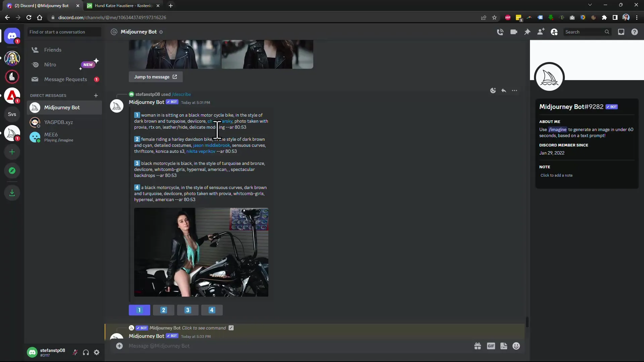Open woman on motorcycle image preview
Viewport: 644px width, 362px height.
pos(201,252)
